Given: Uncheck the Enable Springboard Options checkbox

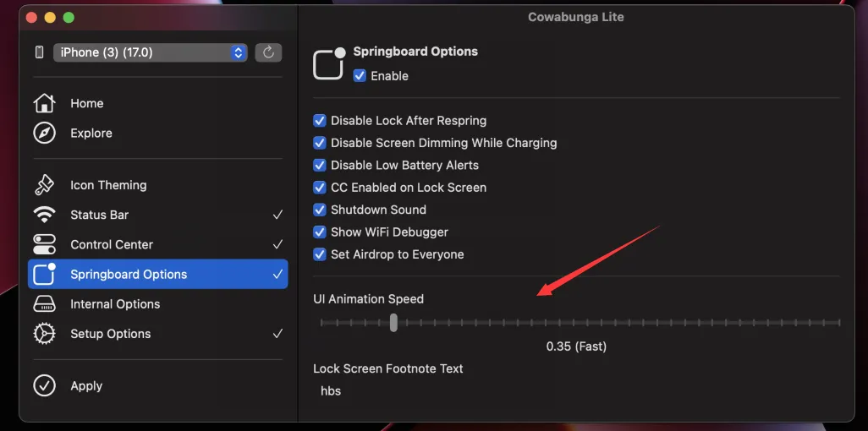Looking at the screenshot, I should (x=360, y=75).
